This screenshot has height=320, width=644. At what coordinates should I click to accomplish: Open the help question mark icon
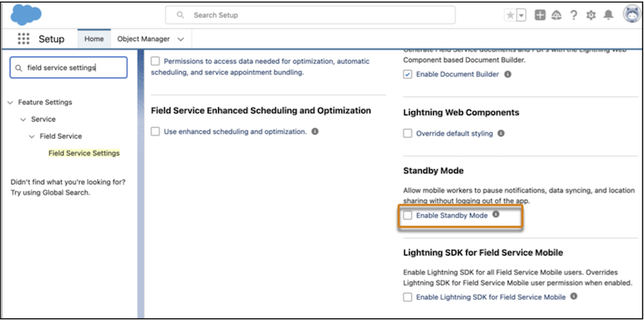pyautogui.click(x=574, y=15)
